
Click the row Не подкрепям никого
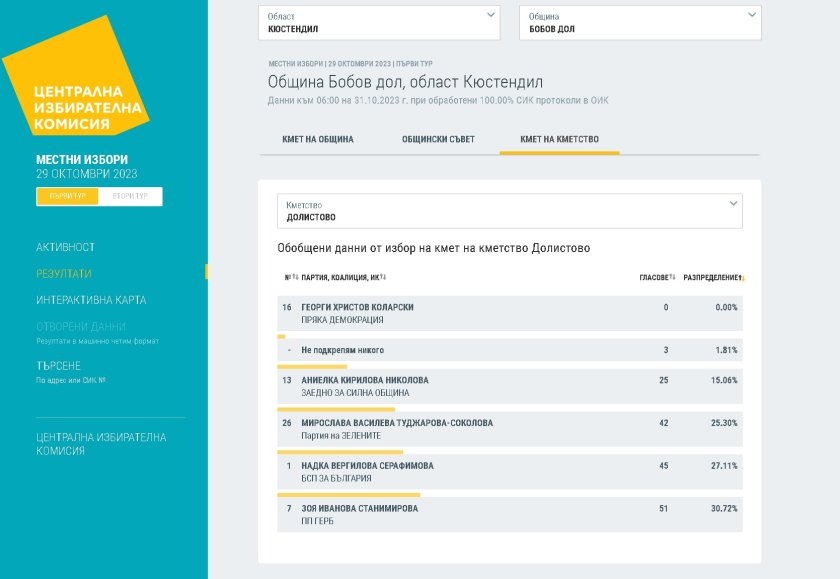509,350
